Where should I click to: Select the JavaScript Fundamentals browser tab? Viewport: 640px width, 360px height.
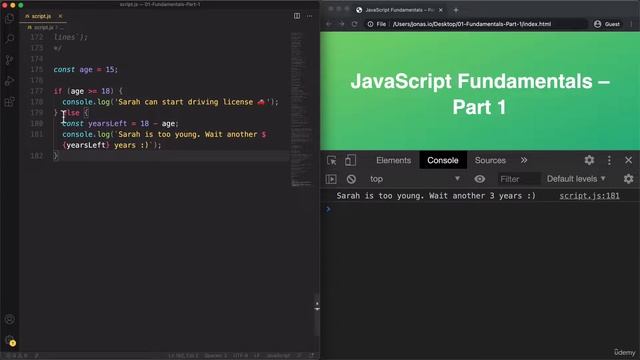399,10
